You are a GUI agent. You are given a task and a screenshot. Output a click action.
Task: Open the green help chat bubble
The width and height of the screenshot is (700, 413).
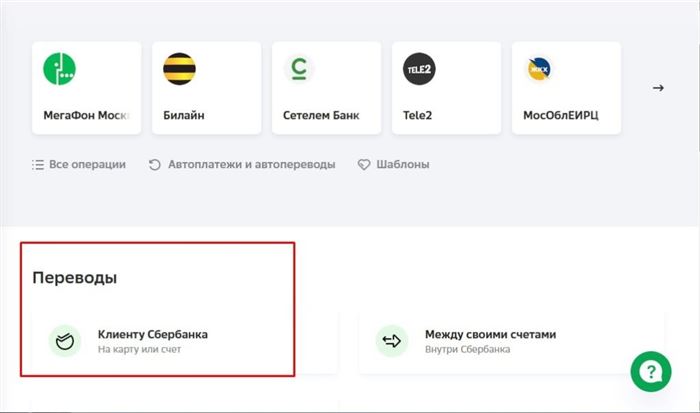(651, 371)
